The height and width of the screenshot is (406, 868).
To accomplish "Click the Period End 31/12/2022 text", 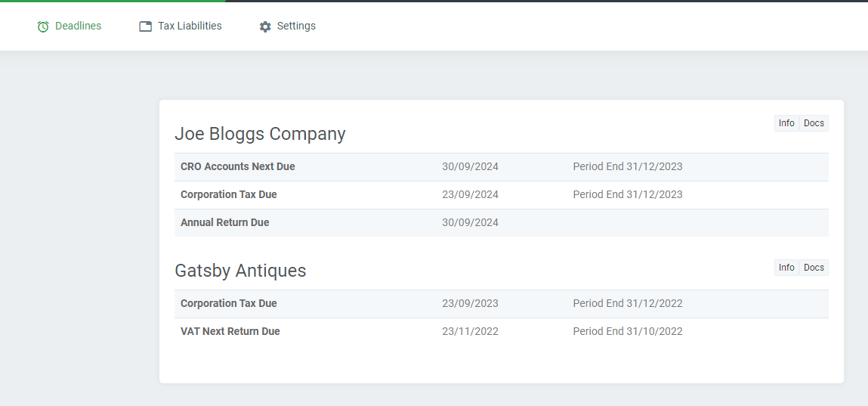I will pos(628,303).
